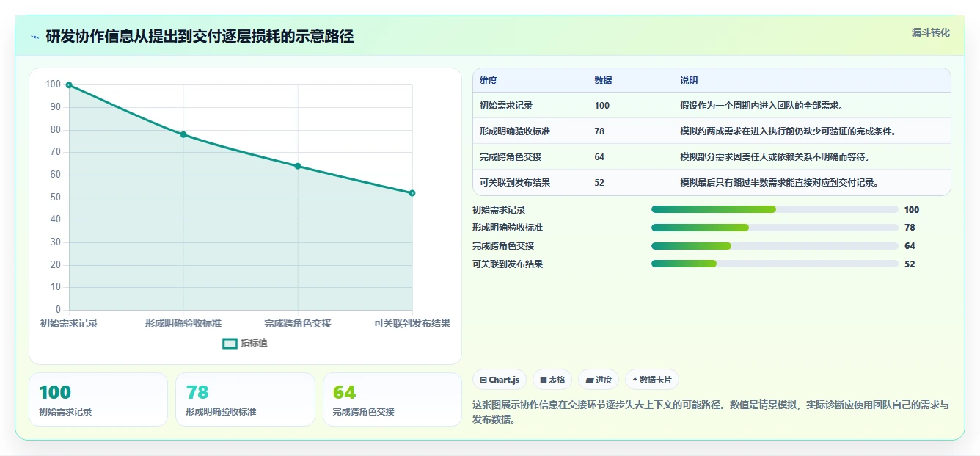This screenshot has width=980, height=456.
Task: Click description starting 模拟约两成需求
Action: pos(789,131)
